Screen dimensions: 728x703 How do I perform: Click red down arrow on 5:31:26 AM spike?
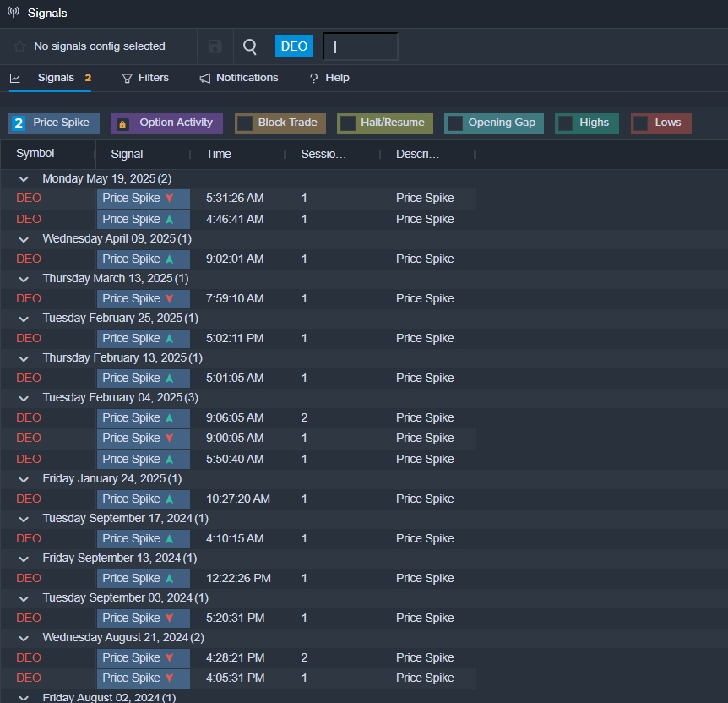(x=170, y=198)
